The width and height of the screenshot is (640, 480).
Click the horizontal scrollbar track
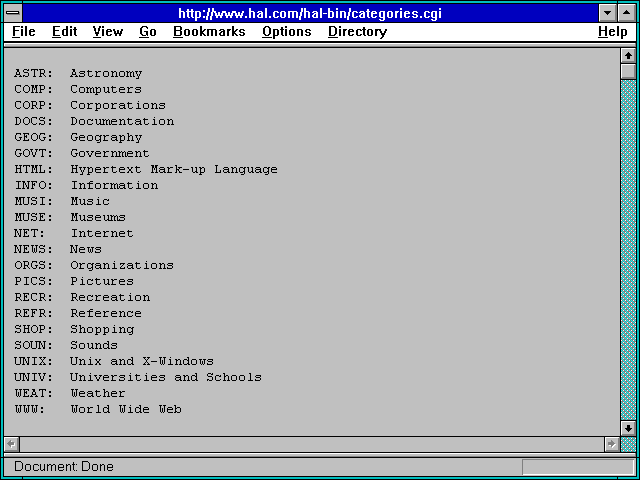tap(312, 444)
